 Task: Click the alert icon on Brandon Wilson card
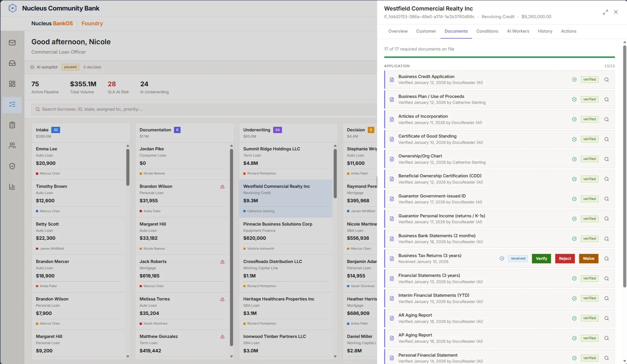point(222,187)
